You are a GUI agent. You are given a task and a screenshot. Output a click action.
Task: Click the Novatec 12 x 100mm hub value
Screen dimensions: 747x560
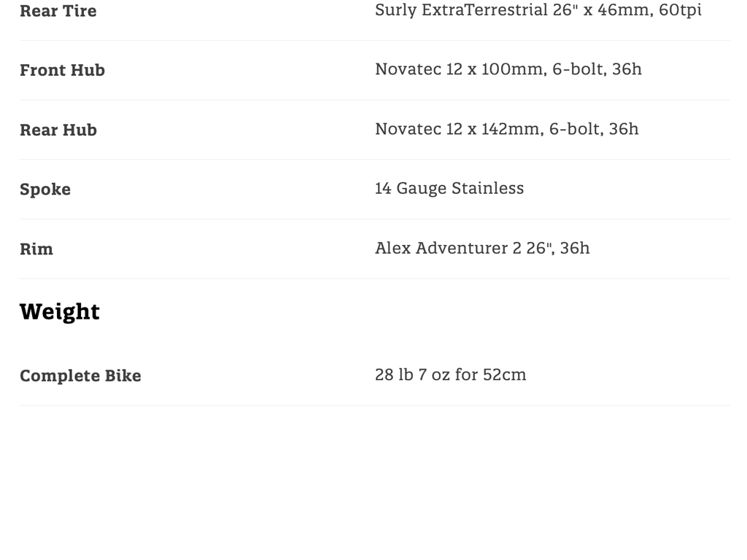coord(508,69)
